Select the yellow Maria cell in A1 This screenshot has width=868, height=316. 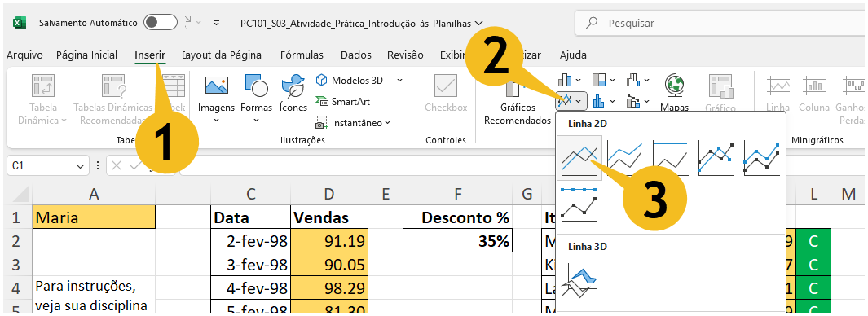(x=94, y=217)
